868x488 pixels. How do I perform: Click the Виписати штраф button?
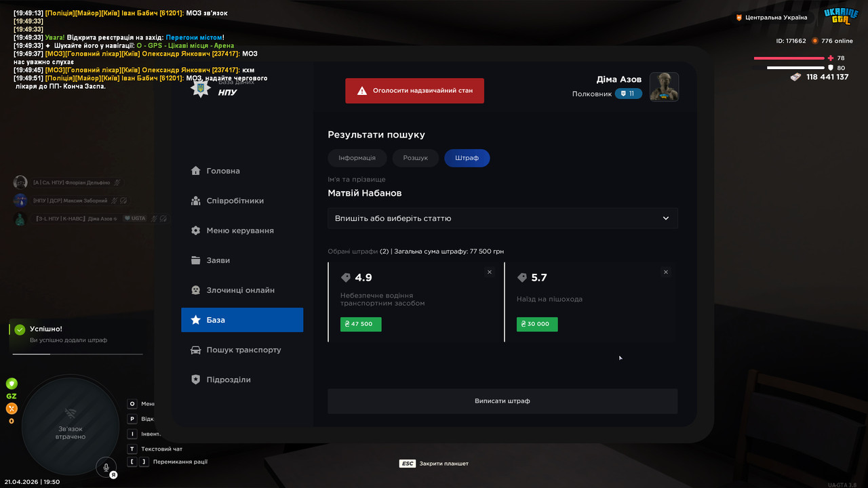tap(502, 401)
